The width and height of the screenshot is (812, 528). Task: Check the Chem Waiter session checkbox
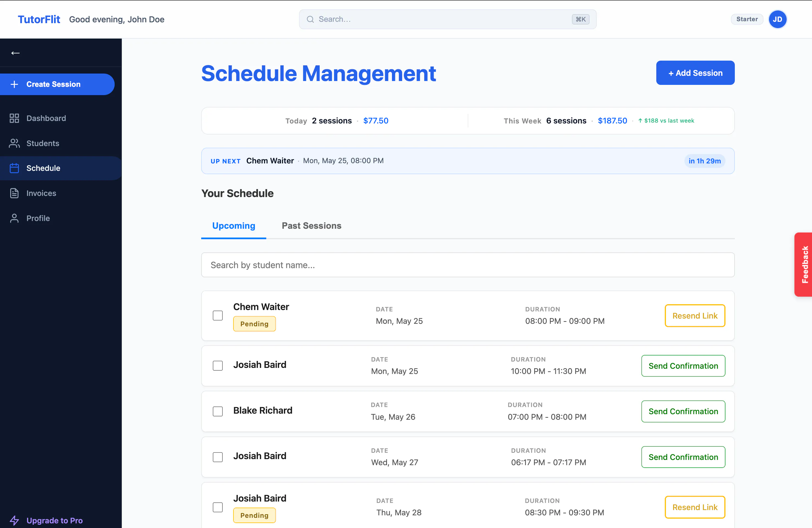pos(218,316)
